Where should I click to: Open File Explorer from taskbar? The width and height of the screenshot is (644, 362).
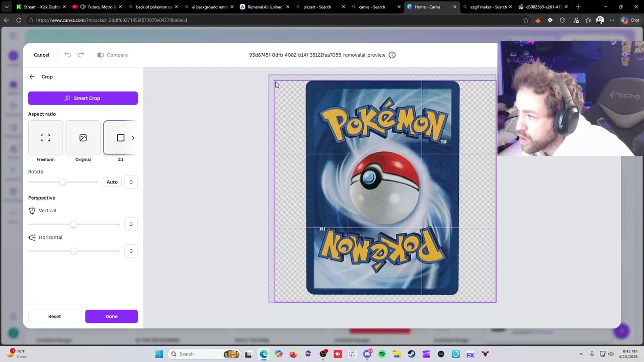click(396, 354)
